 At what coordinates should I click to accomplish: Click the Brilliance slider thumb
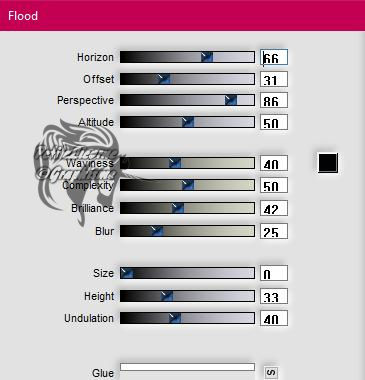point(178,208)
